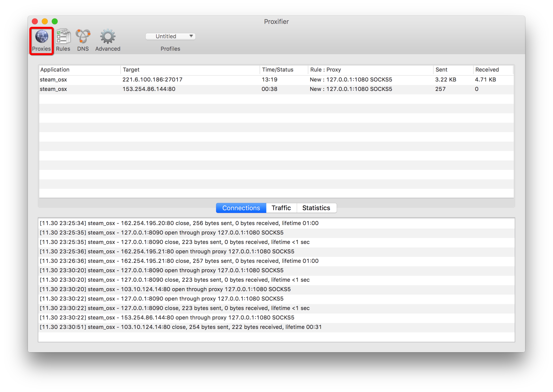The height and width of the screenshot is (392, 553).
Task: Click the yellow minimize window button
Action: tap(45, 21)
